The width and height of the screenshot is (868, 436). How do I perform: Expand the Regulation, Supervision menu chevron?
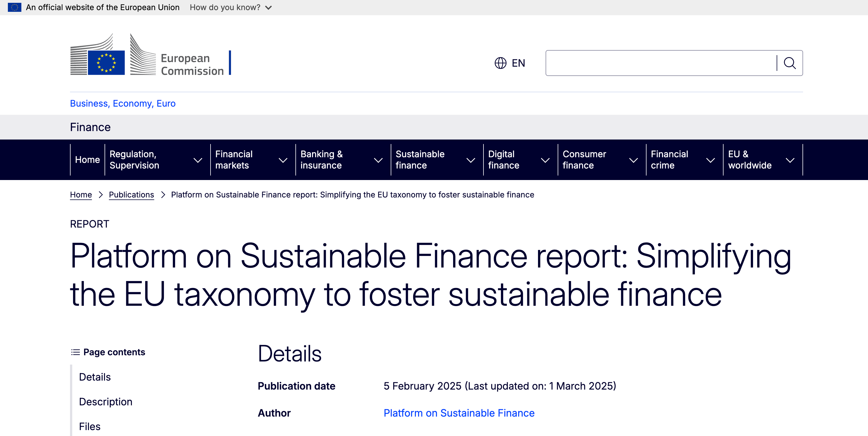pyautogui.click(x=198, y=160)
